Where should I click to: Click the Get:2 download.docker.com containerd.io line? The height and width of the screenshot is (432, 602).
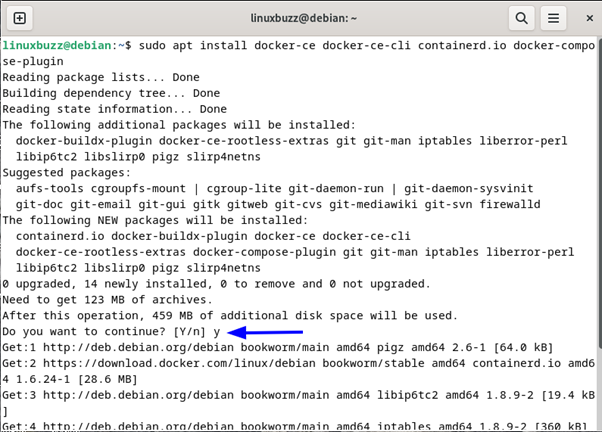pyautogui.click(x=298, y=363)
